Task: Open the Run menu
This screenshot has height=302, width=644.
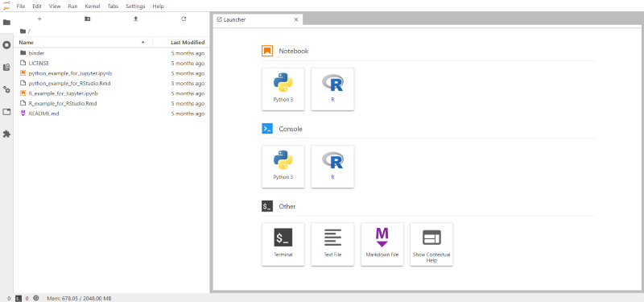Action: (x=72, y=6)
